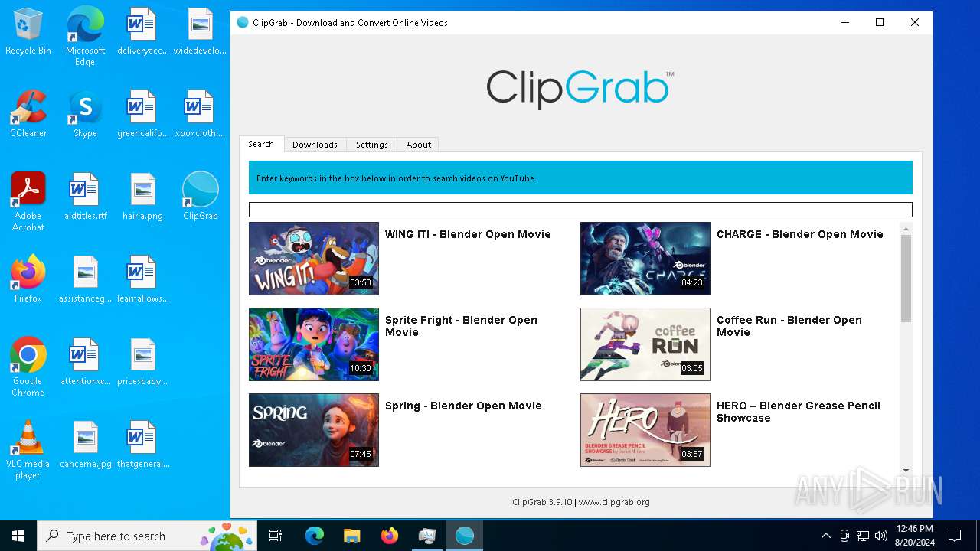The width and height of the screenshot is (980, 551).
Task: Open the notification center
Action: point(955,536)
